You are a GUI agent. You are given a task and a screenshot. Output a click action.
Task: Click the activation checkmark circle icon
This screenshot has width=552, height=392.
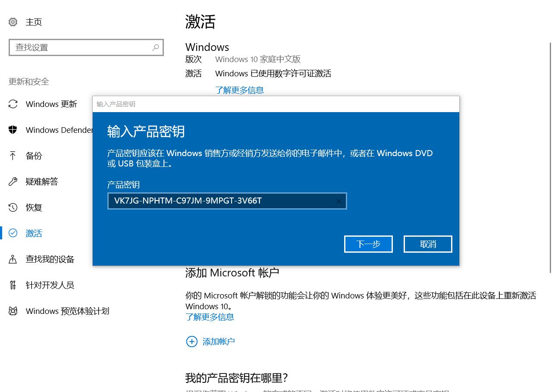(x=13, y=233)
